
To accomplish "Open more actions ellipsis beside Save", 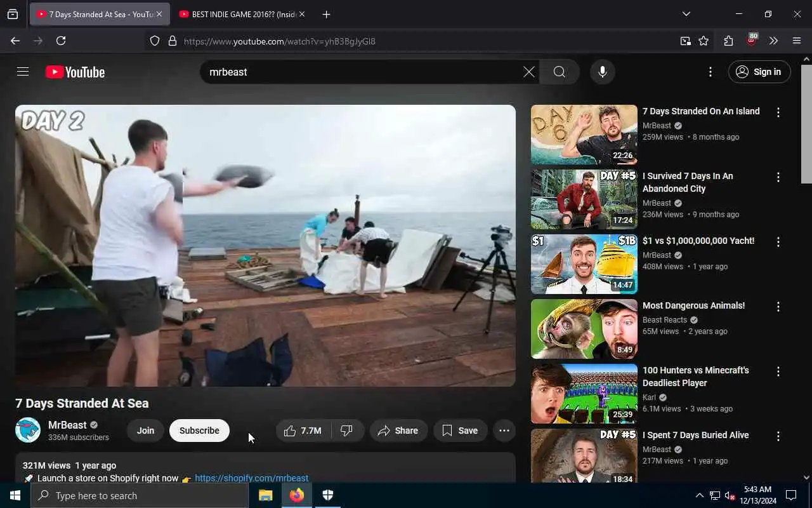I will tap(504, 431).
